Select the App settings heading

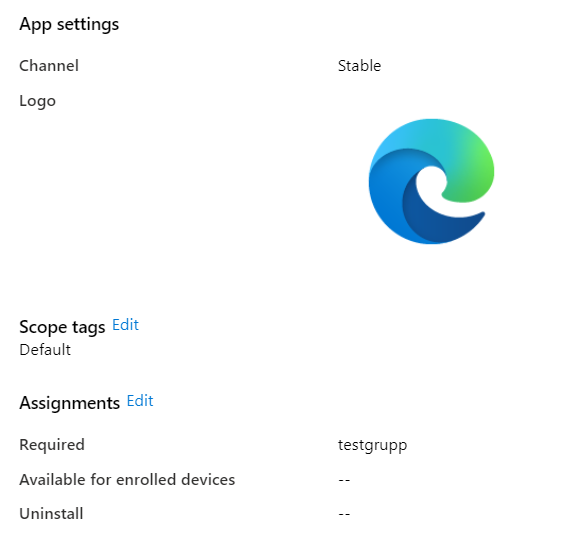point(69,25)
